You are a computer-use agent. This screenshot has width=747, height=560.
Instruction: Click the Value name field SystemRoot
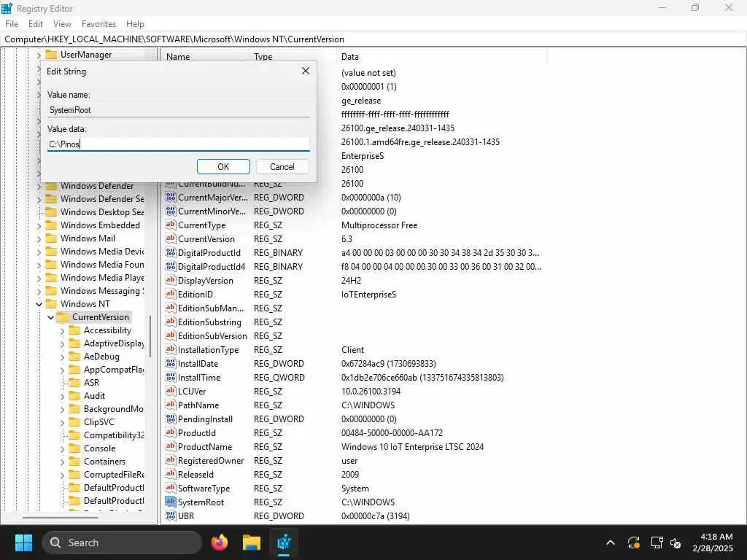tap(178, 110)
